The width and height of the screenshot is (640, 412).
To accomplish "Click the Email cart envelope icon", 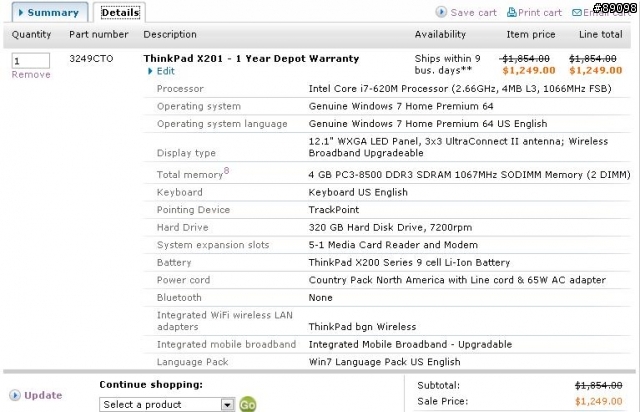I will pyautogui.click(x=577, y=13).
